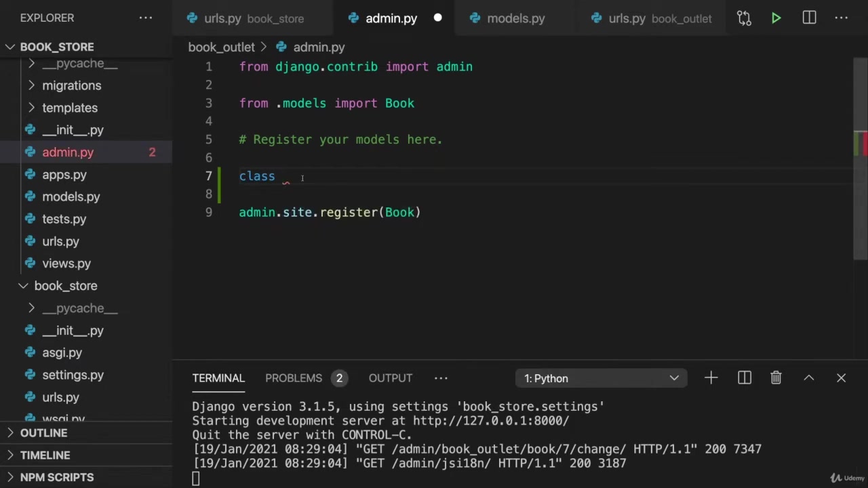Screen dimensions: 868x488
Task: Expand the OUTLINE section
Action: tap(43, 433)
